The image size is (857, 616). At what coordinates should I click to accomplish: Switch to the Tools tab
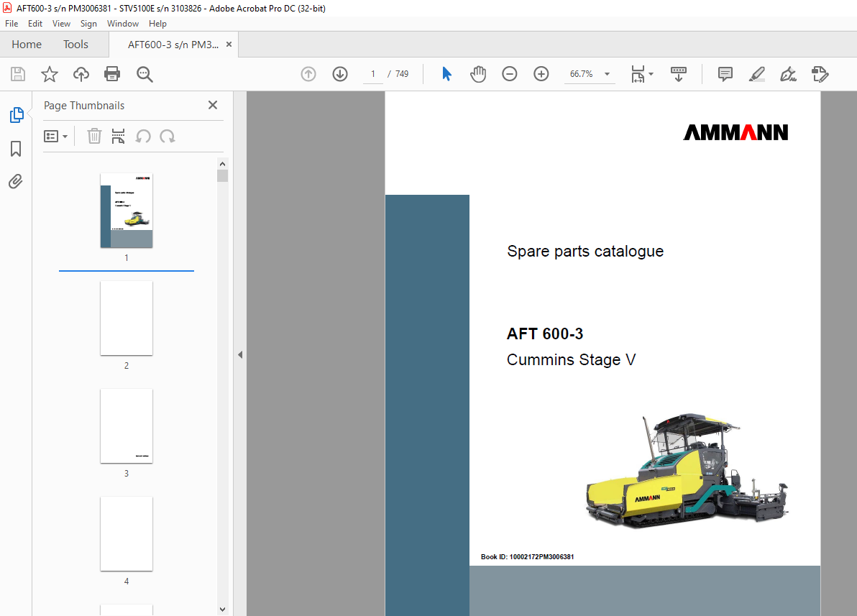tap(75, 45)
